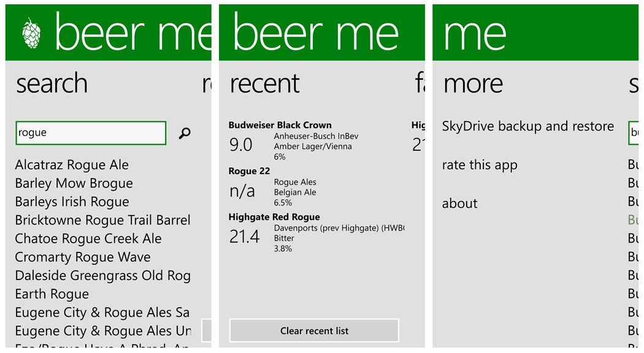Click inside the rogue search input field
Viewport: 644px width, 353px height.
coord(91,133)
